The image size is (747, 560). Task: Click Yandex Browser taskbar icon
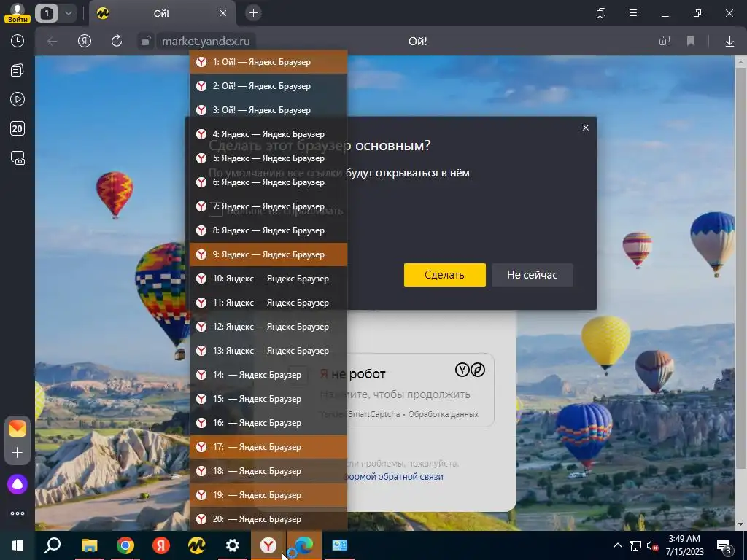coord(268,545)
